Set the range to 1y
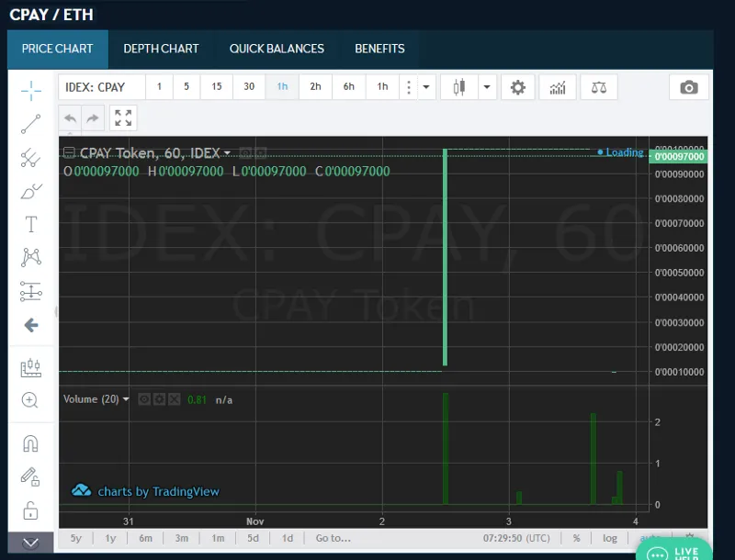This screenshot has width=735, height=560. [x=110, y=539]
